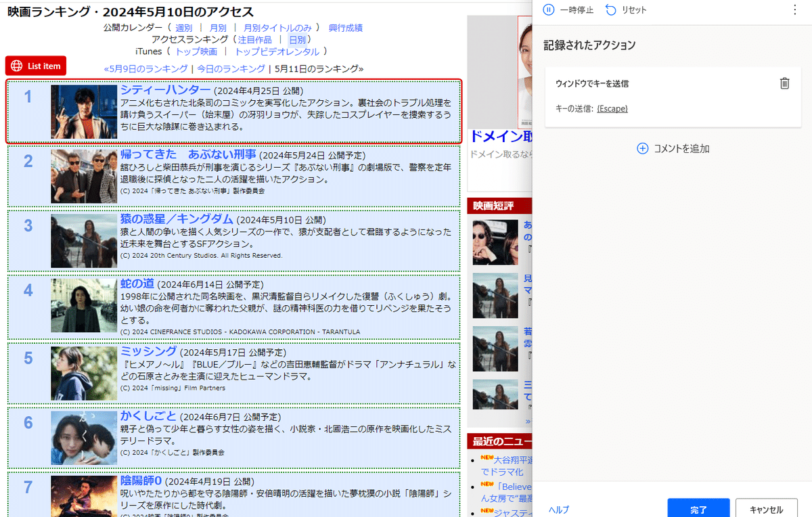812x517 pixels.
Task: Open the トップビデオレンタル link
Action: pos(277,51)
